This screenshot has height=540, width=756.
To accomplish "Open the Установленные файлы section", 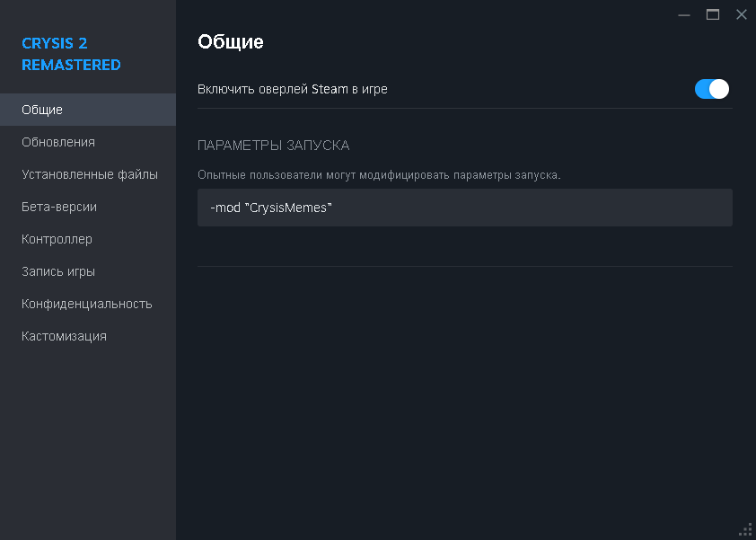I will point(90,174).
